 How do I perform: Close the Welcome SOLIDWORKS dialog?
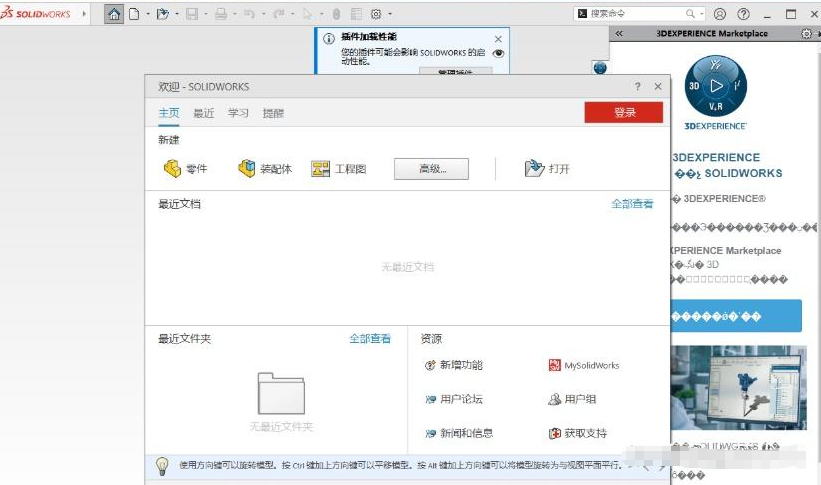click(658, 86)
